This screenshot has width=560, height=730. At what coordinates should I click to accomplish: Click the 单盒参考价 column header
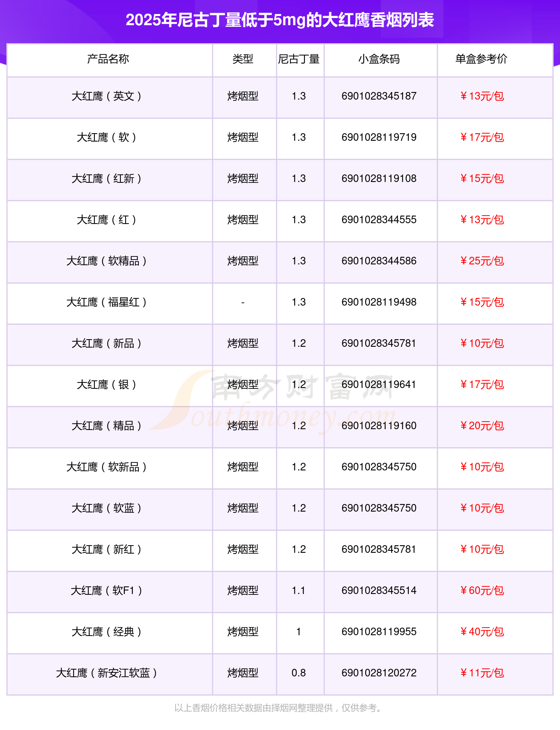pyautogui.click(x=481, y=59)
